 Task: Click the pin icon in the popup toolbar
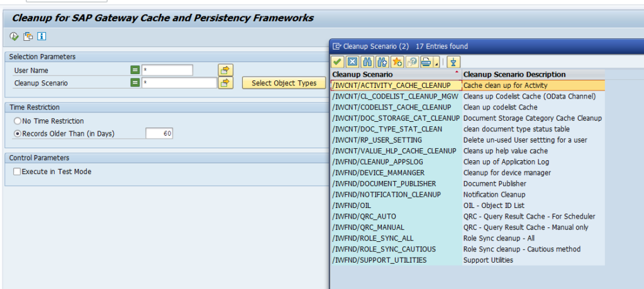coord(453,62)
